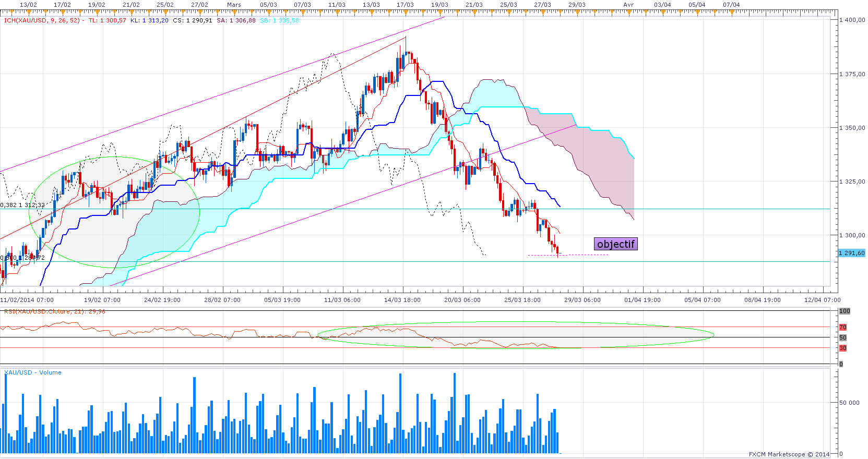
Task: Click the 14/03 18:00 time axis label
Action: click(x=402, y=300)
